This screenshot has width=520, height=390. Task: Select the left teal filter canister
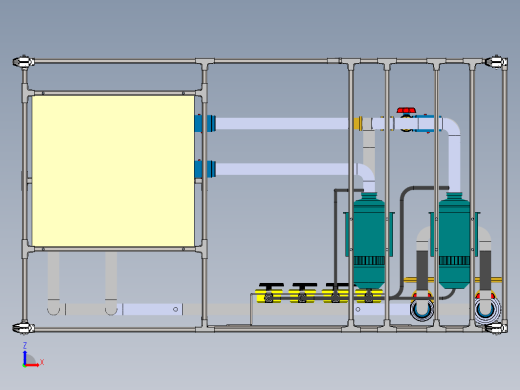tap(369, 240)
